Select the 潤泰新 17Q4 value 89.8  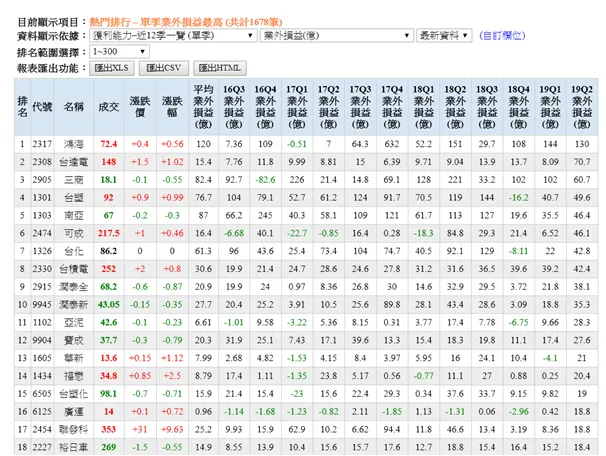(392, 305)
